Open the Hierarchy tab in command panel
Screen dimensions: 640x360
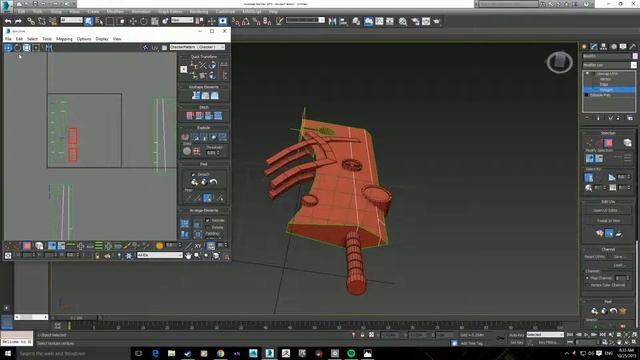603,47
